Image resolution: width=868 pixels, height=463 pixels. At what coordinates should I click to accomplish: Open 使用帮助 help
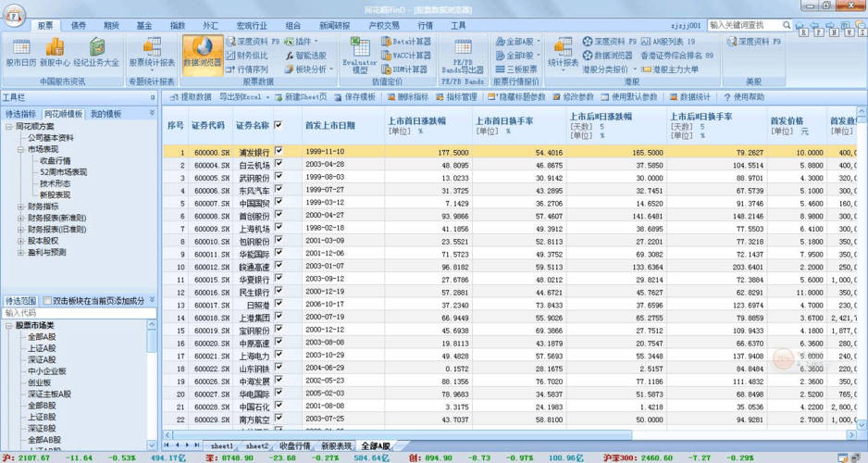pyautogui.click(x=744, y=97)
